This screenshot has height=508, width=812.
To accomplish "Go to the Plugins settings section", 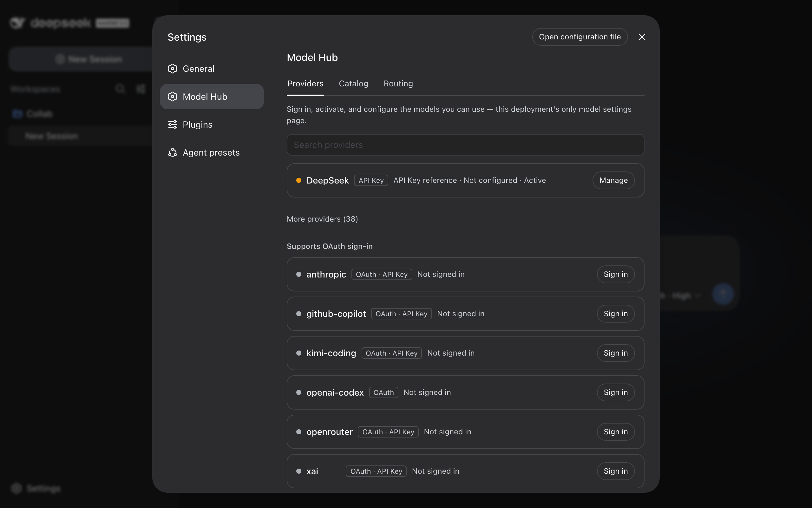I will coord(212,125).
